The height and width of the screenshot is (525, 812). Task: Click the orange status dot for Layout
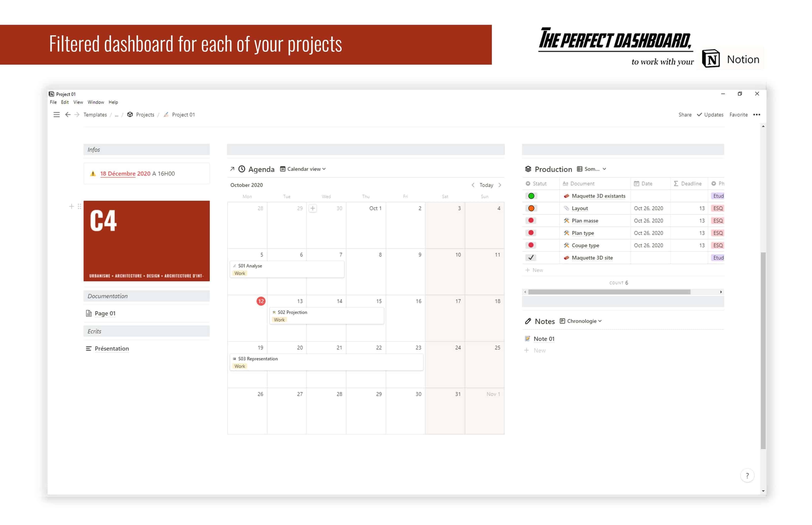[531, 208]
